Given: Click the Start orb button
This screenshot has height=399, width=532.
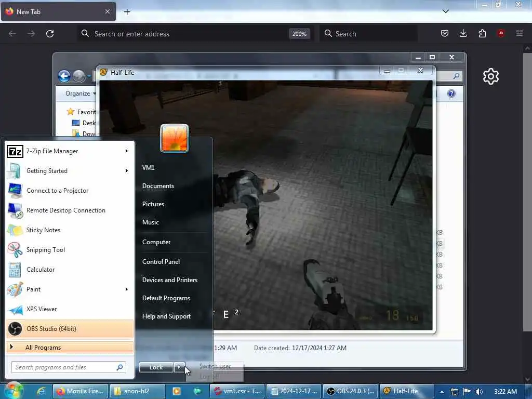Looking at the screenshot, I should [x=14, y=391].
